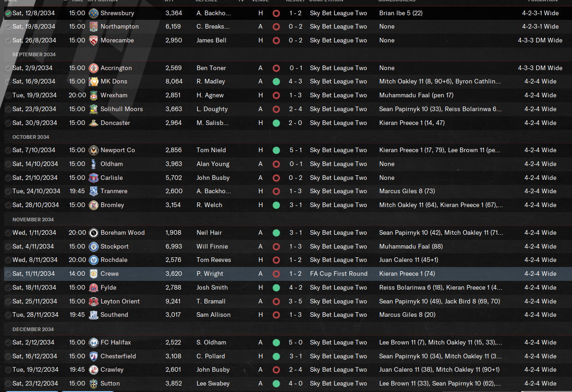Select the check circle on the 30/9/2034 row
The width and height of the screenshot is (572, 392).
[x=8, y=123]
